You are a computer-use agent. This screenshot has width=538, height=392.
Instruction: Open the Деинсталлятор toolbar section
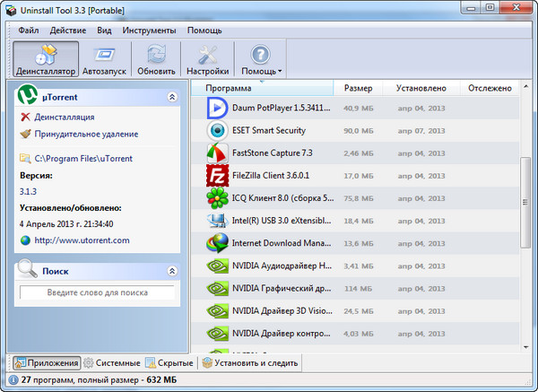coord(46,59)
